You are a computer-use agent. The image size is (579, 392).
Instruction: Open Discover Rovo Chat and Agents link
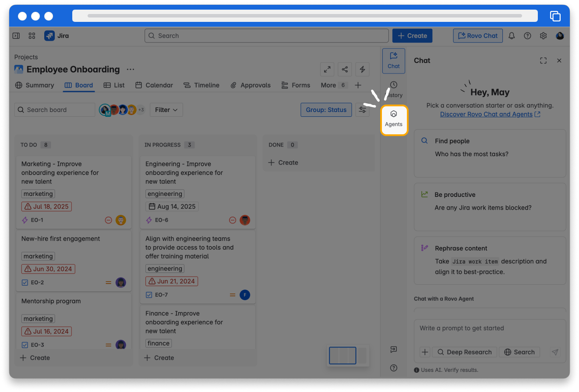[490, 114]
